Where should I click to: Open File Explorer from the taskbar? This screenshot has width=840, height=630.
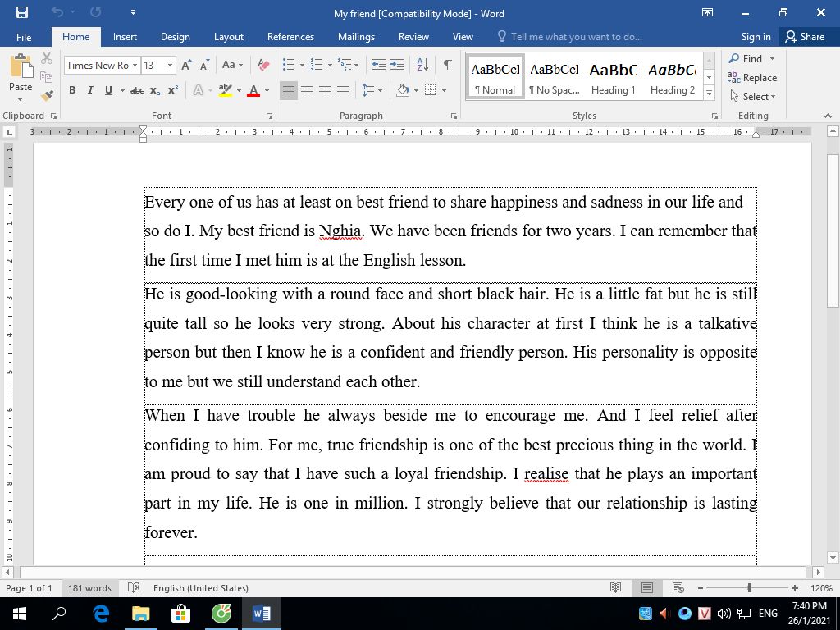(141, 614)
